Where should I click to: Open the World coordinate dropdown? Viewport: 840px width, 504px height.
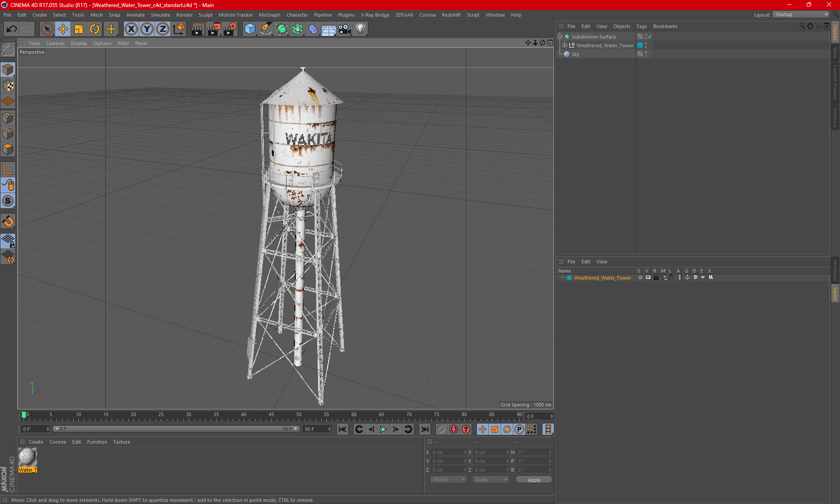coord(449,479)
